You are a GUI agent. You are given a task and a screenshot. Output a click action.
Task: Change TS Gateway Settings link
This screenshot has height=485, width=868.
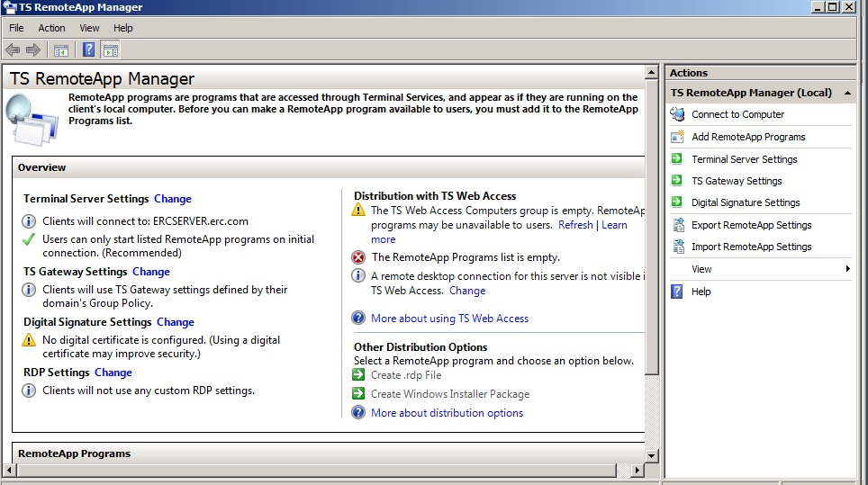coord(151,272)
